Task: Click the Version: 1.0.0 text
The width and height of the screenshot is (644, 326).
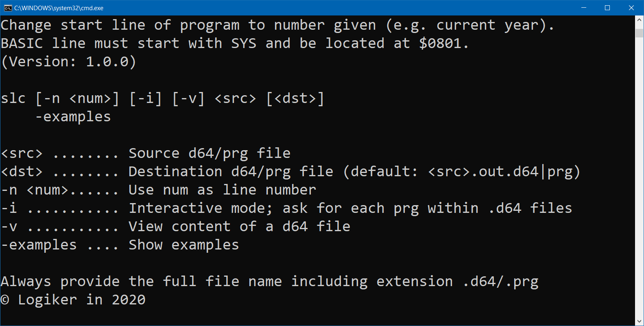Action: click(69, 62)
